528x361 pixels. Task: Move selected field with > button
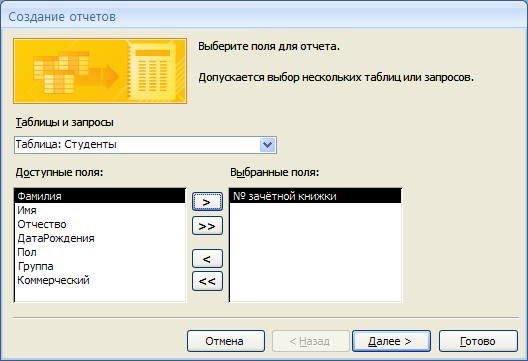[207, 202]
